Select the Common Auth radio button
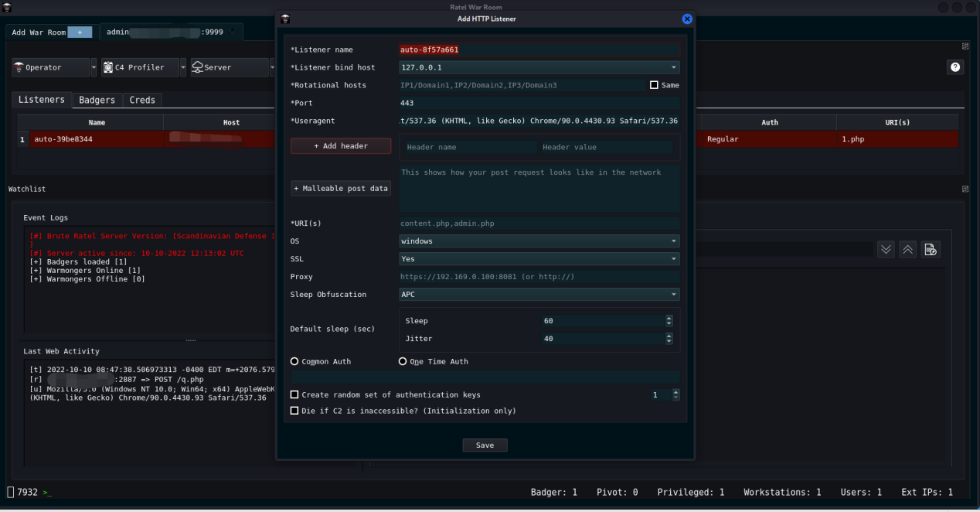This screenshot has width=980, height=512. 294,361
